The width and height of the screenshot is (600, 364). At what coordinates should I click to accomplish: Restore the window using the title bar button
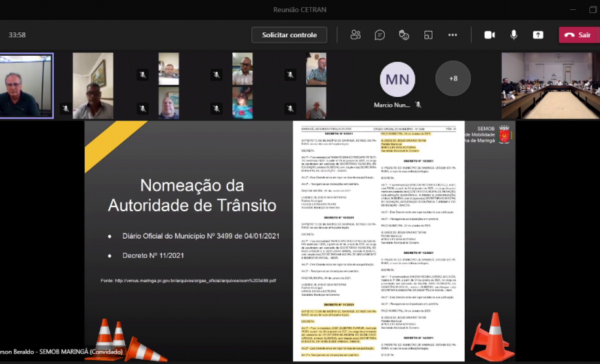tap(593, 10)
